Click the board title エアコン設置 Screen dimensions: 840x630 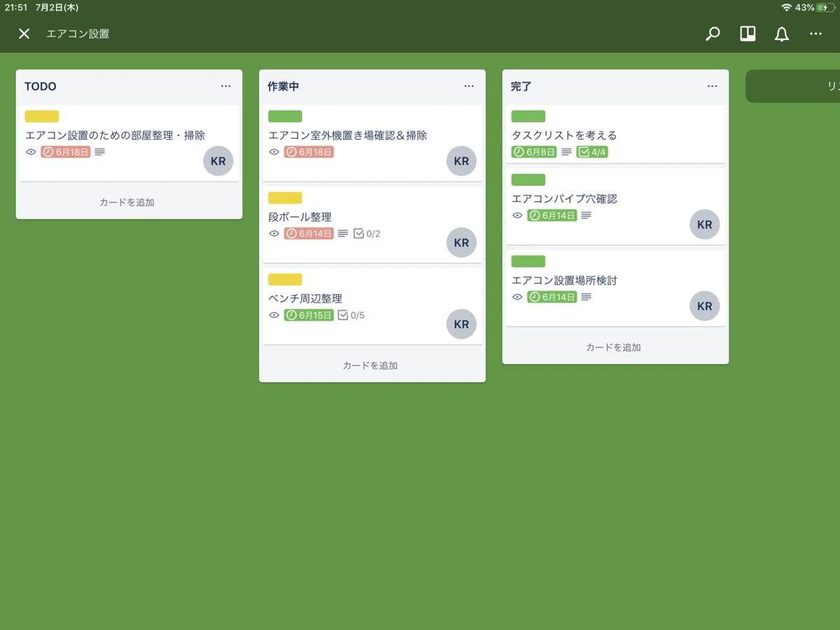(x=78, y=34)
